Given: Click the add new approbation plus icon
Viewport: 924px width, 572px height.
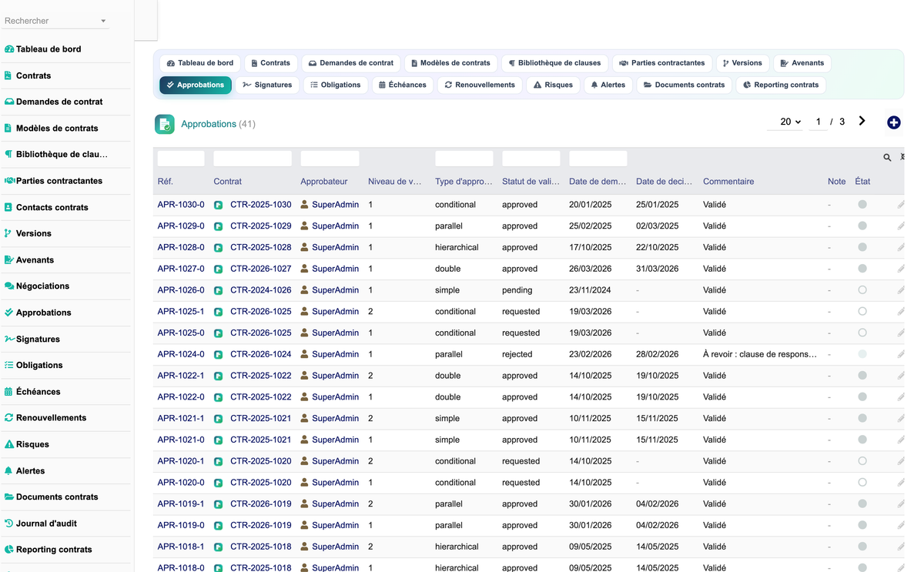Looking at the screenshot, I should (x=893, y=122).
